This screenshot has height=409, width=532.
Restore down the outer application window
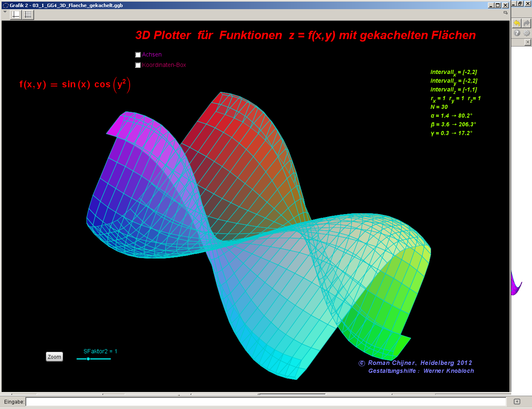(x=520, y=4)
